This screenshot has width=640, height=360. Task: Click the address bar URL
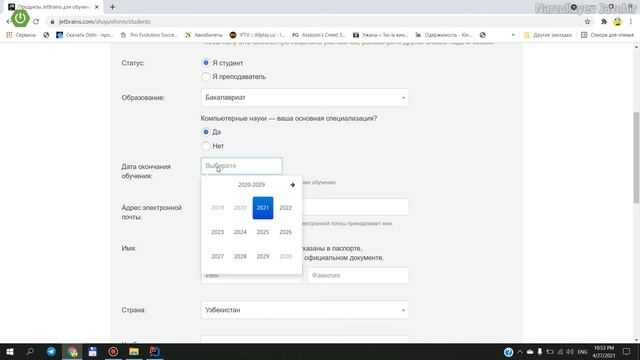pos(104,22)
